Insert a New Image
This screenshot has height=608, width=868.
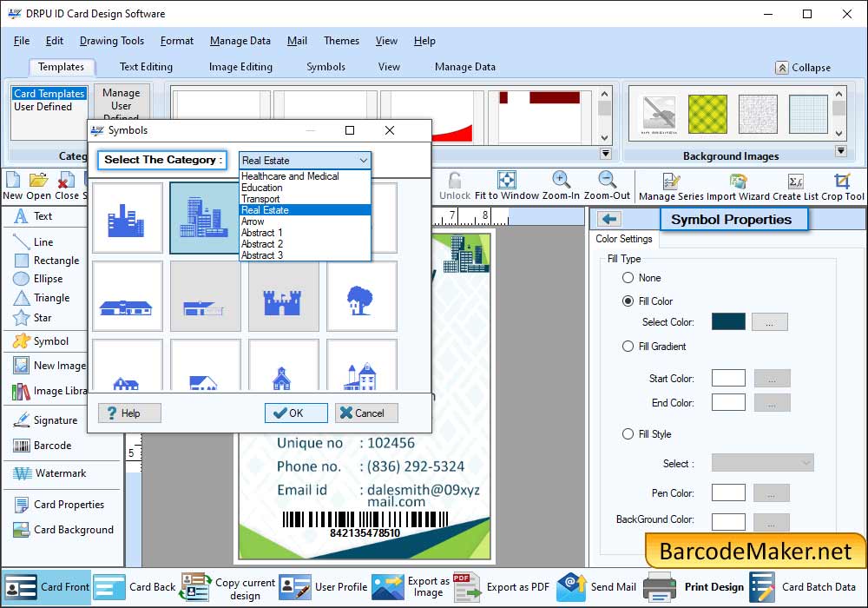point(49,366)
